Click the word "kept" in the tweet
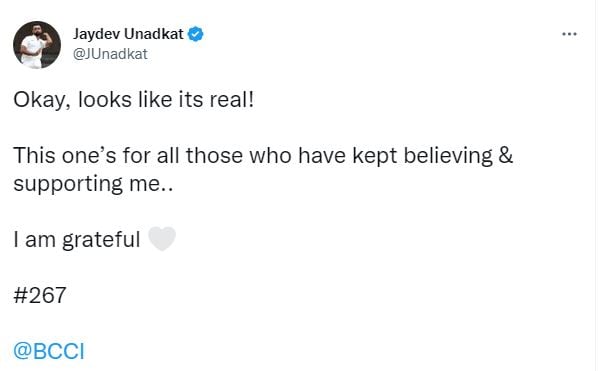The width and height of the screenshot is (598, 371). pyautogui.click(x=375, y=156)
